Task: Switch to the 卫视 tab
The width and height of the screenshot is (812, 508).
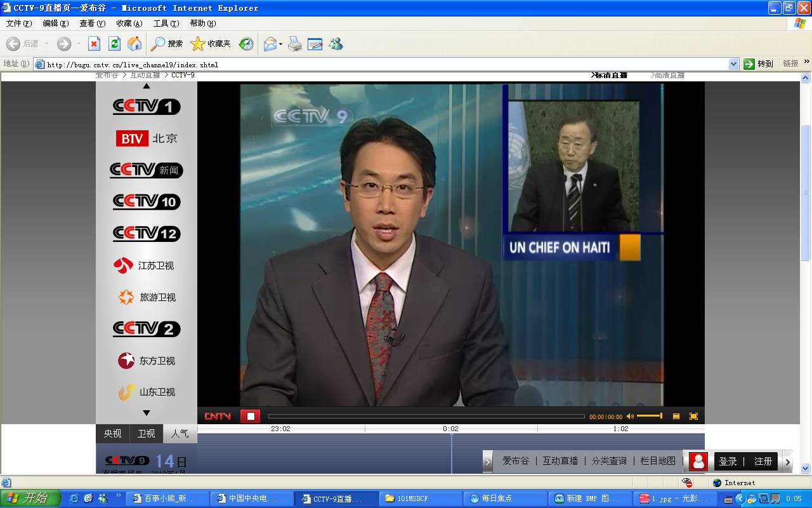Action: [x=146, y=434]
